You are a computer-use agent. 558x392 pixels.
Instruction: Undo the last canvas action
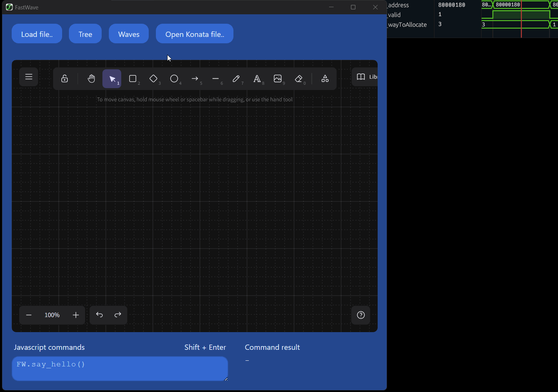pos(99,315)
